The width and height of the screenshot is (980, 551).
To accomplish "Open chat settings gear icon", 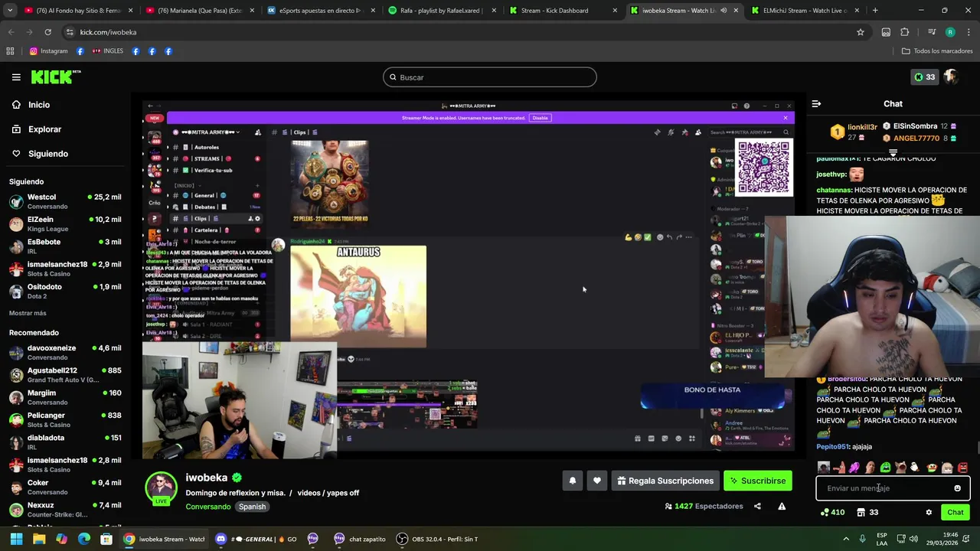I will coord(929,513).
